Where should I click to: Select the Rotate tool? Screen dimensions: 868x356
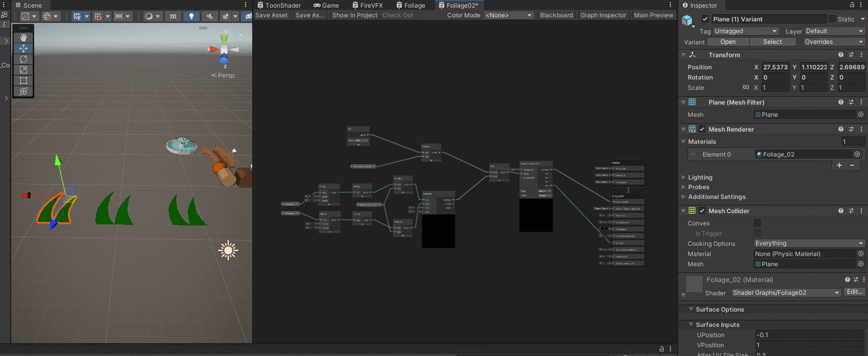(23, 59)
